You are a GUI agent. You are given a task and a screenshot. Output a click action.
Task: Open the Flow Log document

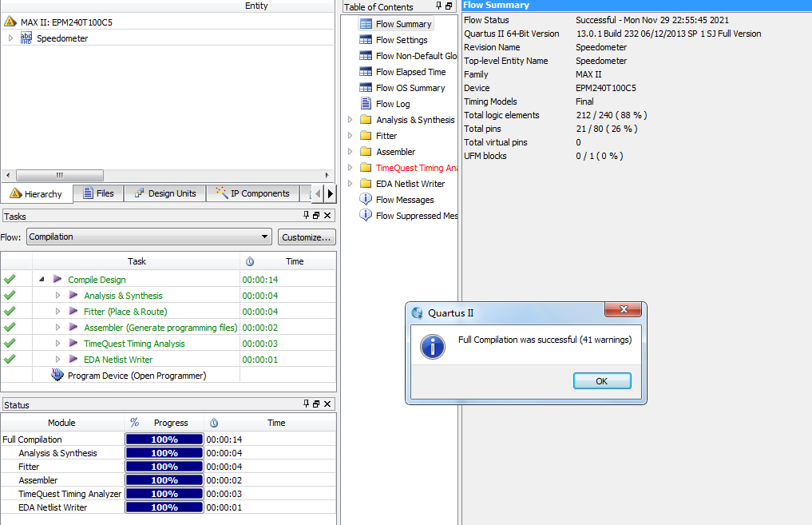point(393,104)
